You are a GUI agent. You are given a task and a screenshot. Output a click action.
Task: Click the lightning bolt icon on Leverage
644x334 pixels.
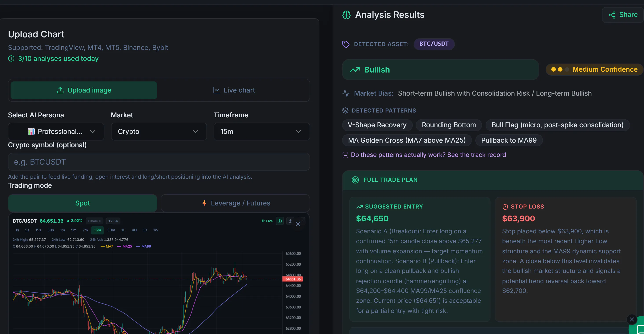point(204,203)
